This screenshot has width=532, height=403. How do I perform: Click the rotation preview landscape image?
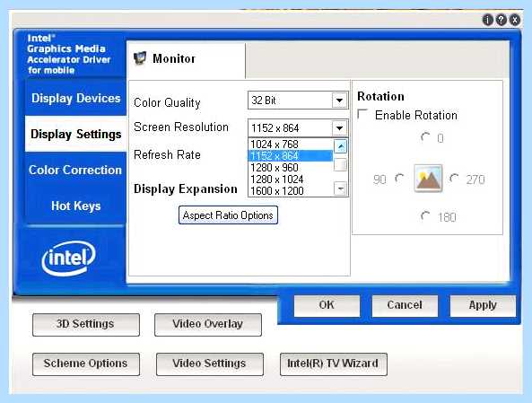tap(428, 179)
